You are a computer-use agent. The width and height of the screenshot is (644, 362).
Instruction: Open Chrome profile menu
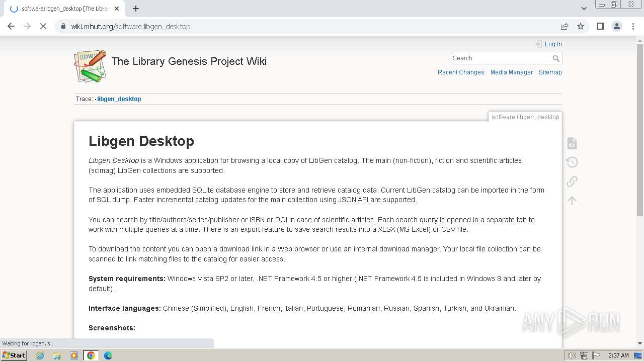point(616,26)
